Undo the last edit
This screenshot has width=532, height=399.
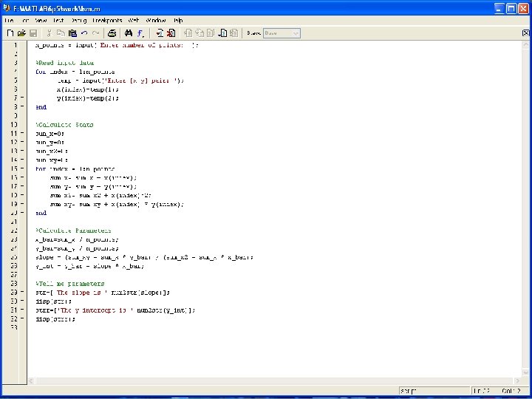tap(84, 33)
